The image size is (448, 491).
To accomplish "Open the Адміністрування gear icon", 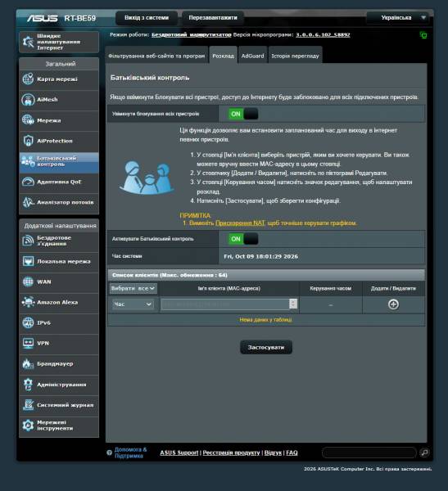I will [28, 385].
